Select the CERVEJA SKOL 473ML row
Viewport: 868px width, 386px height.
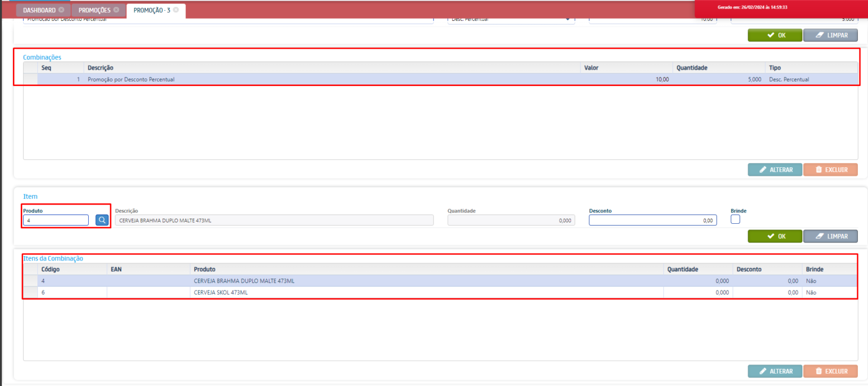[220, 293]
